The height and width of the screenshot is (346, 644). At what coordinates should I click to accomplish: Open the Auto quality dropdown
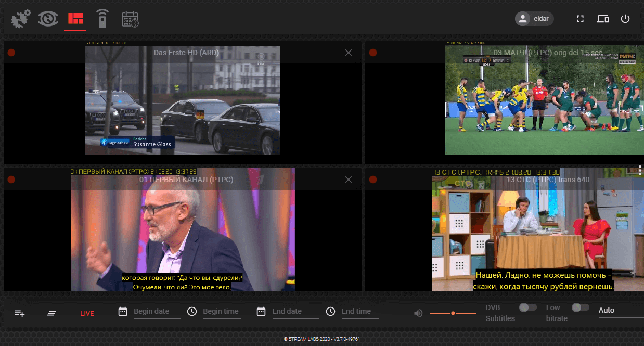621,311
